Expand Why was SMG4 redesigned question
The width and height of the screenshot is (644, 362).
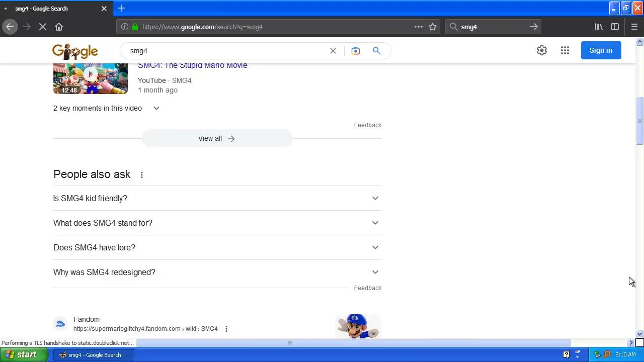click(217, 272)
